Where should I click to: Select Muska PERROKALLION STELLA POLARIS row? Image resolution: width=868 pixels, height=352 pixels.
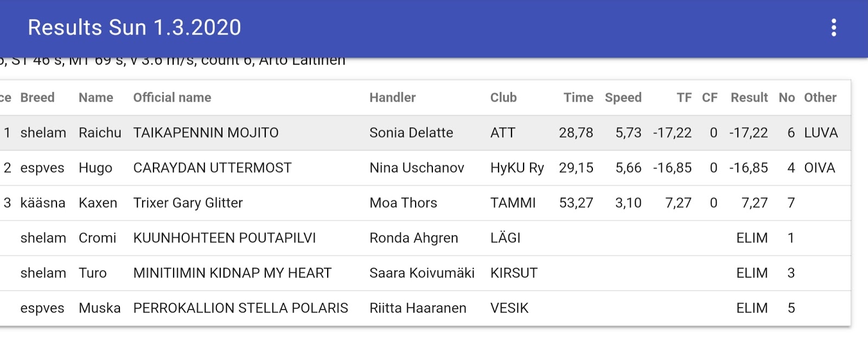click(425, 308)
